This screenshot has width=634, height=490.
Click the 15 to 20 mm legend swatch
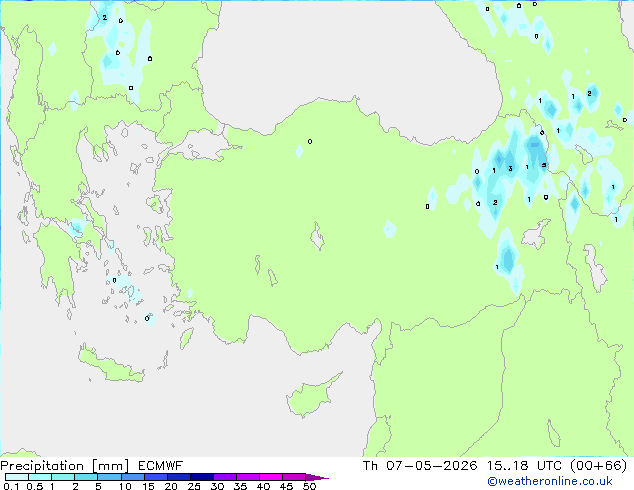[x=155, y=477]
